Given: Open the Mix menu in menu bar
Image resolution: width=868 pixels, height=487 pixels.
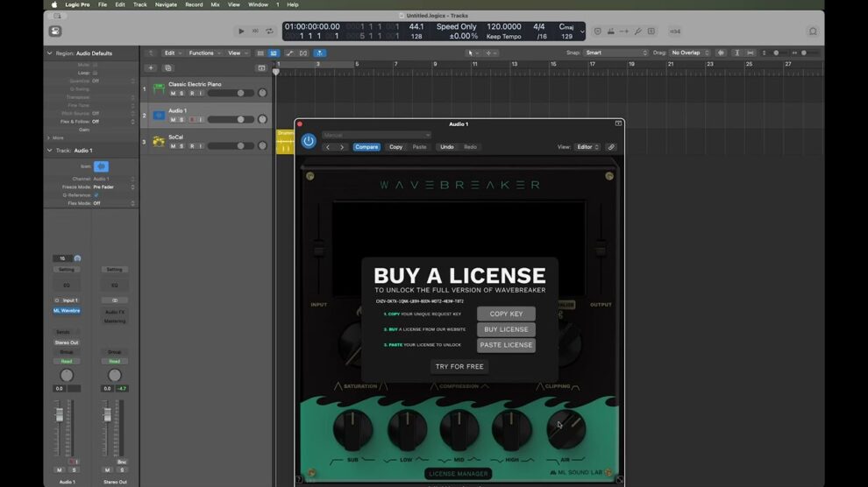Looking at the screenshot, I should tap(215, 4).
